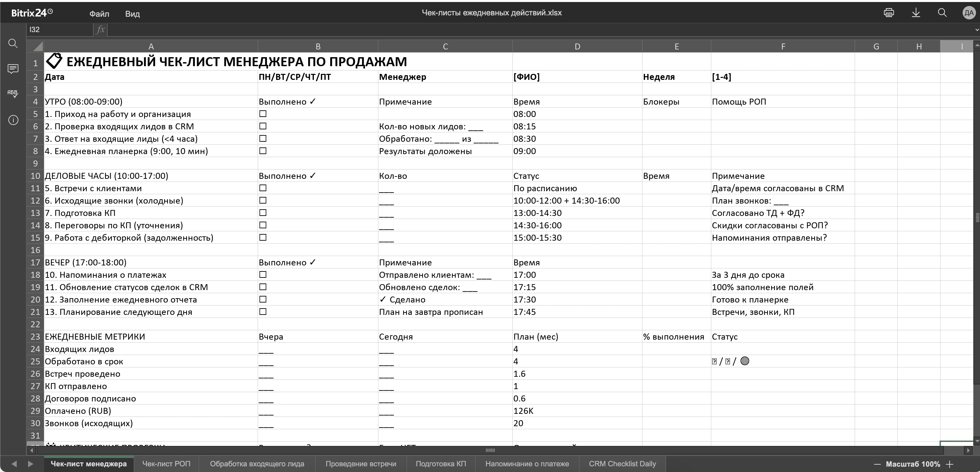This screenshot has width=980, height=472.
Task: Click title cell 'ЕЖЕДНЕВНЫЙ ЧЕК-ЛИСТ МЕНЕДЖЕРА ПО ПРОДАЖАМ'
Action: (226, 61)
